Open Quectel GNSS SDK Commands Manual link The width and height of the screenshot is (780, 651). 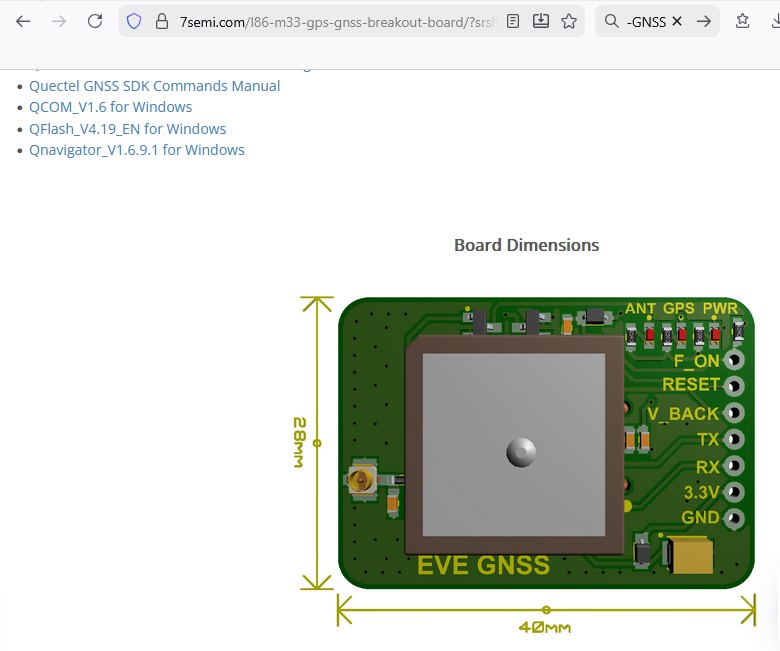pos(154,86)
